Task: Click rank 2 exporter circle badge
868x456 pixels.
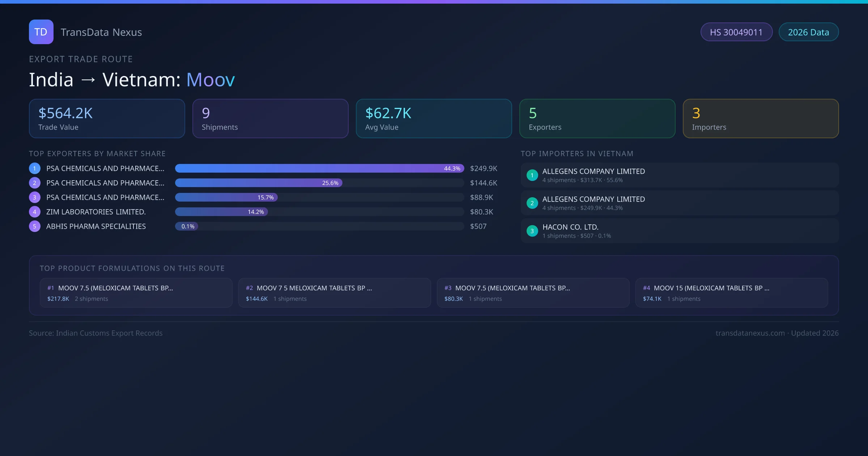Action: pos(35,183)
